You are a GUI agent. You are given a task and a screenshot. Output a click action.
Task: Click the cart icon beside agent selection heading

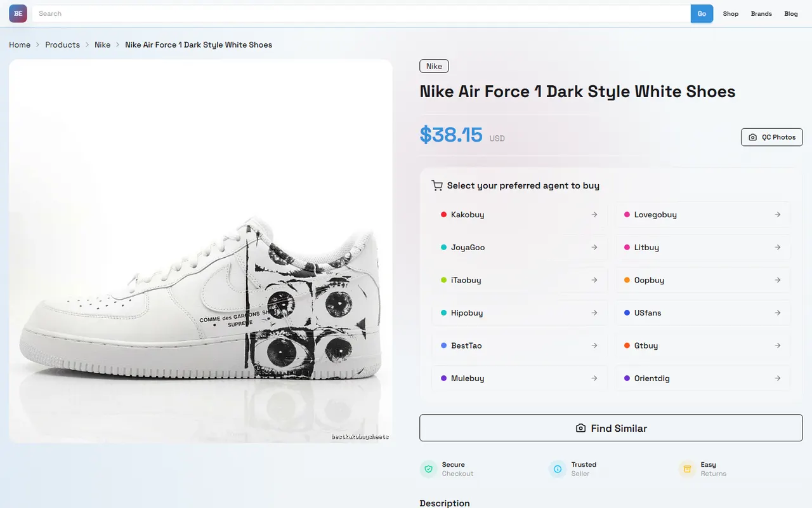[437, 185]
